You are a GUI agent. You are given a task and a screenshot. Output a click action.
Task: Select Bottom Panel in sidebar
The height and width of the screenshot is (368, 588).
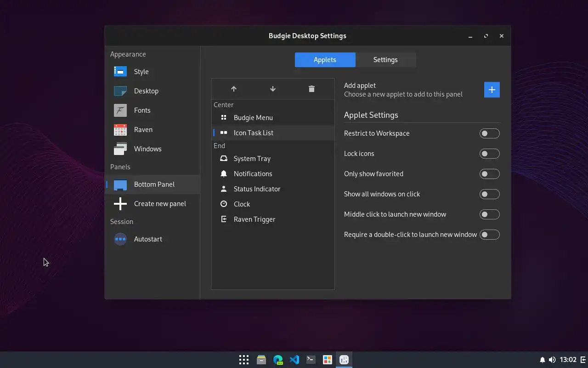[152, 184]
